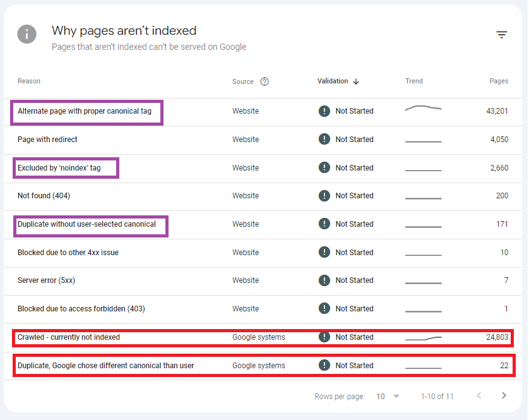Open the 'Server error (5xx)' reason
Screen dimensions: 529x420
[46, 280]
